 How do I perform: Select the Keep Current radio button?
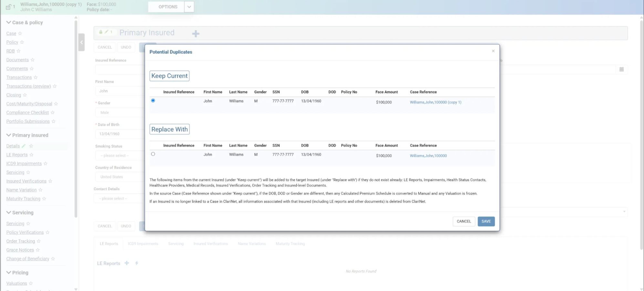coord(153,101)
